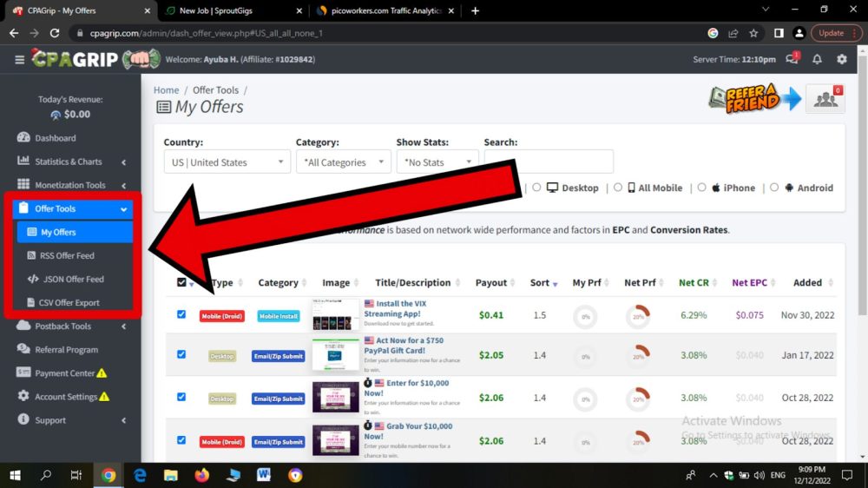868x488 pixels.
Task: Open a new browser tab with plus
Action: tap(475, 10)
